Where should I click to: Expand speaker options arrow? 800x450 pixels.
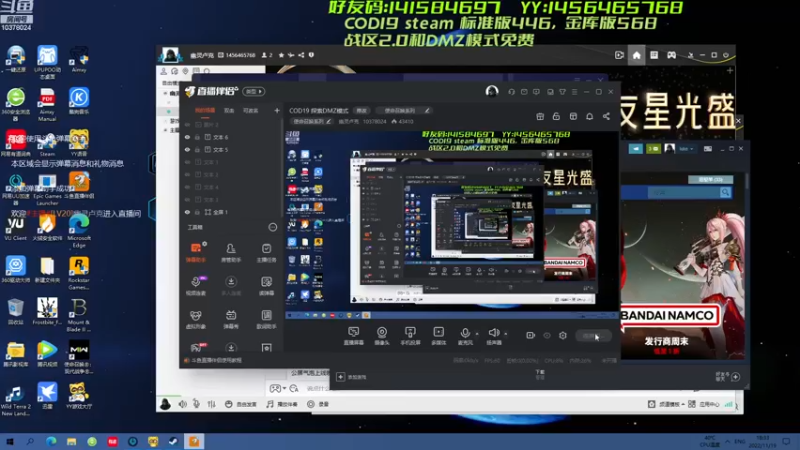point(506,334)
